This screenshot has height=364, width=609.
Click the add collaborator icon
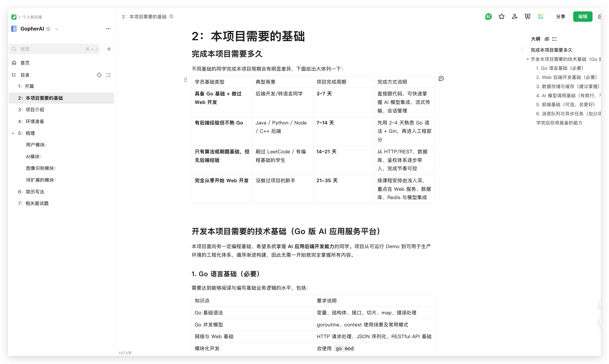514,16
